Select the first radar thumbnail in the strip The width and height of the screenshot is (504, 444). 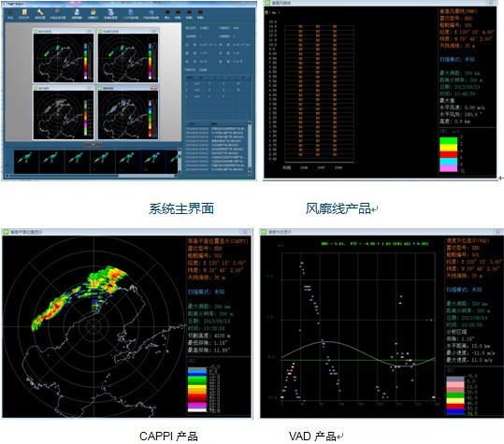pos(26,162)
